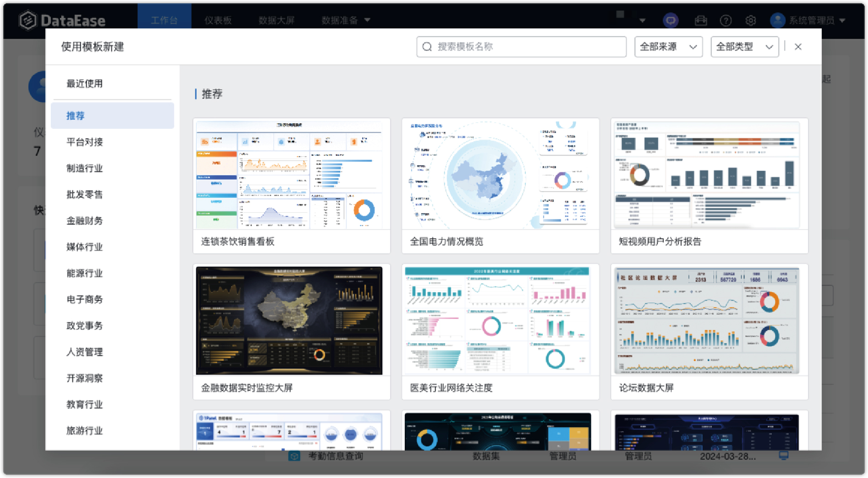Viewport: 868px width, 478px height.
Task: Select 金融财务 category in the sidebar
Action: pyautogui.click(x=85, y=221)
